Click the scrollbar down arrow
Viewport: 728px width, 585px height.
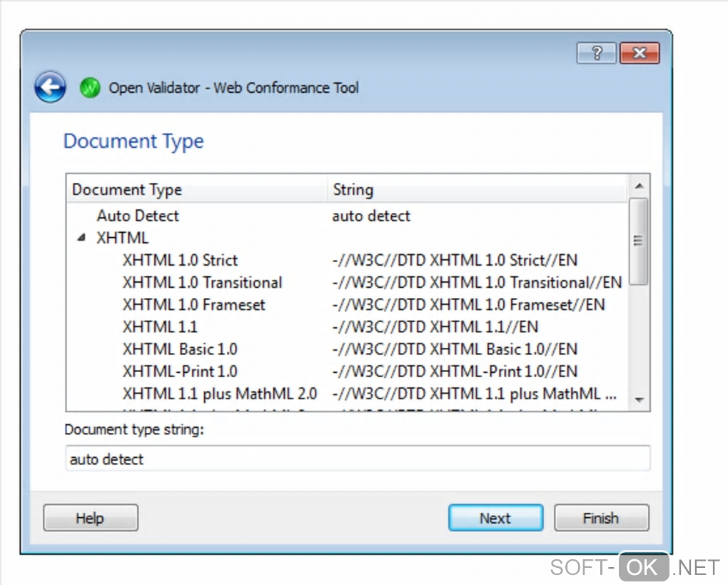[x=639, y=400]
